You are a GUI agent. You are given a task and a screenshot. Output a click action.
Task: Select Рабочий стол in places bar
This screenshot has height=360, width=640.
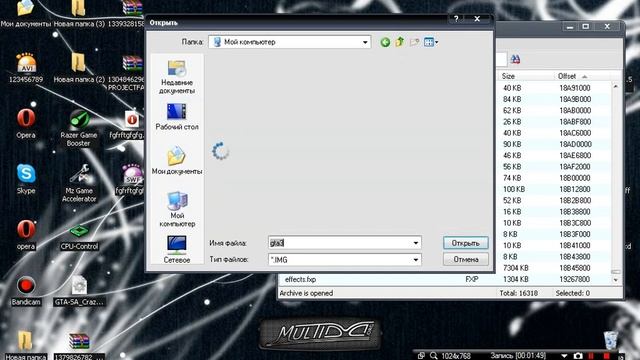pyautogui.click(x=177, y=117)
